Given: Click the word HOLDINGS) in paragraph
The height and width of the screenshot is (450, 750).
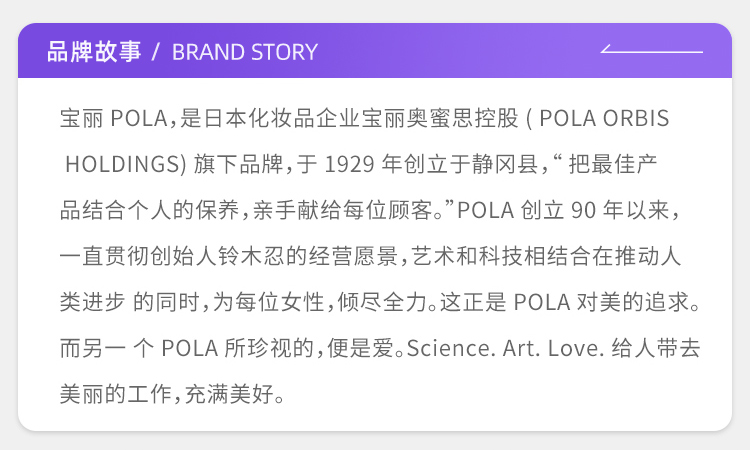Looking at the screenshot, I should [126, 164].
